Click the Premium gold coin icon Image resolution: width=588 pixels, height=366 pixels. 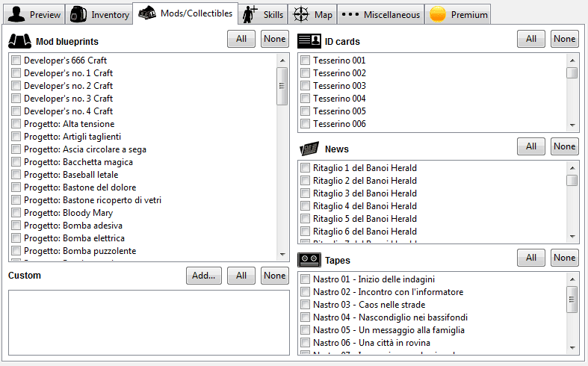pos(438,14)
